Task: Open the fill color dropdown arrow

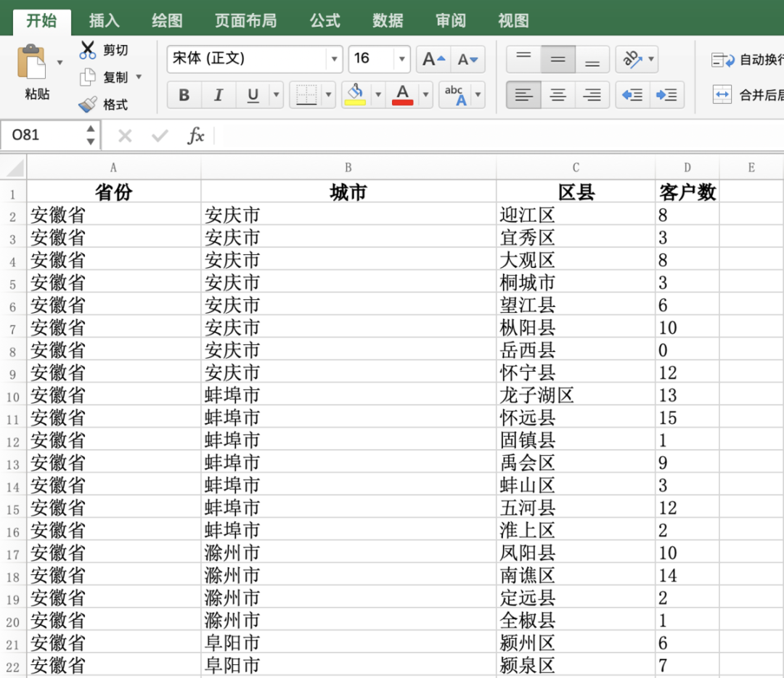Action: tap(378, 94)
